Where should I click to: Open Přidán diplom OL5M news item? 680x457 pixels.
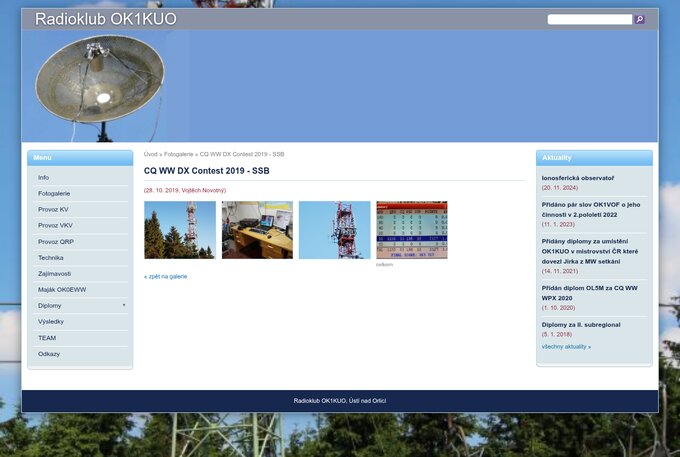(x=589, y=293)
